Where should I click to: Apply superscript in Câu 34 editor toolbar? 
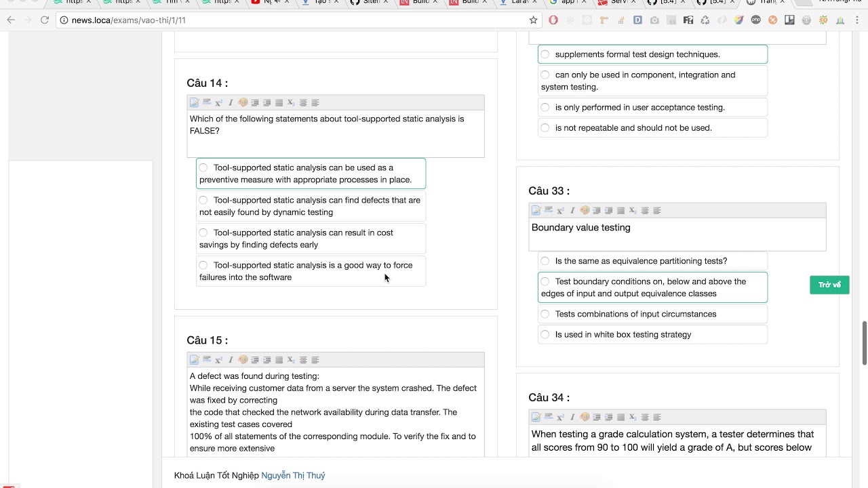[x=560, y=418]
